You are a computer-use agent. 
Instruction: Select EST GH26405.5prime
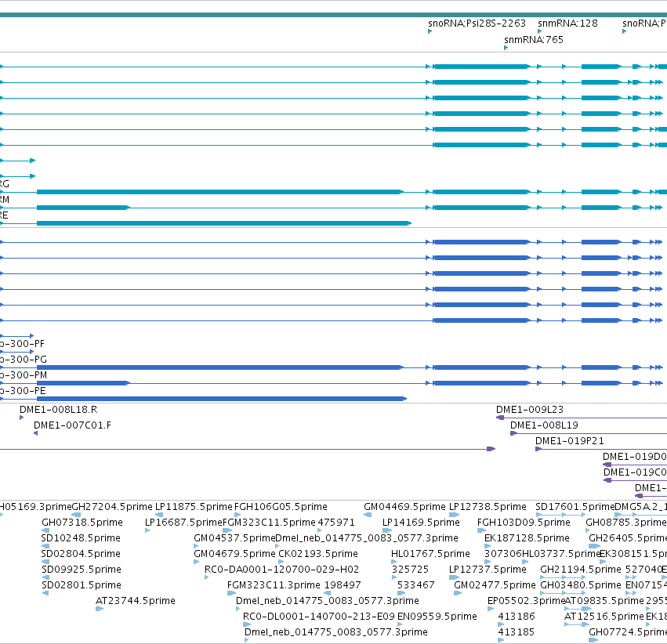coord(628,538)
